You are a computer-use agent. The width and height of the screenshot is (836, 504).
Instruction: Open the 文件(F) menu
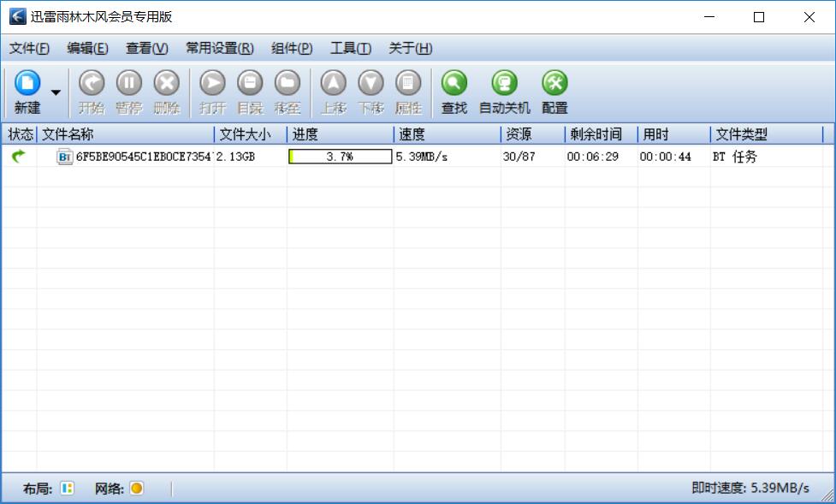(29, 49)
